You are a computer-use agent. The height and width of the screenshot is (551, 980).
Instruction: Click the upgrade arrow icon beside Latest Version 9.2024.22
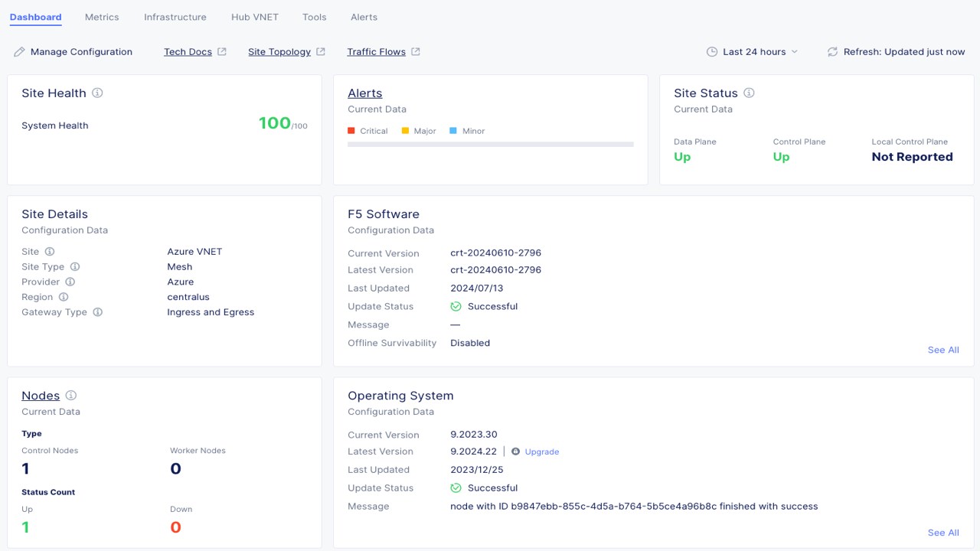[515, 452]
